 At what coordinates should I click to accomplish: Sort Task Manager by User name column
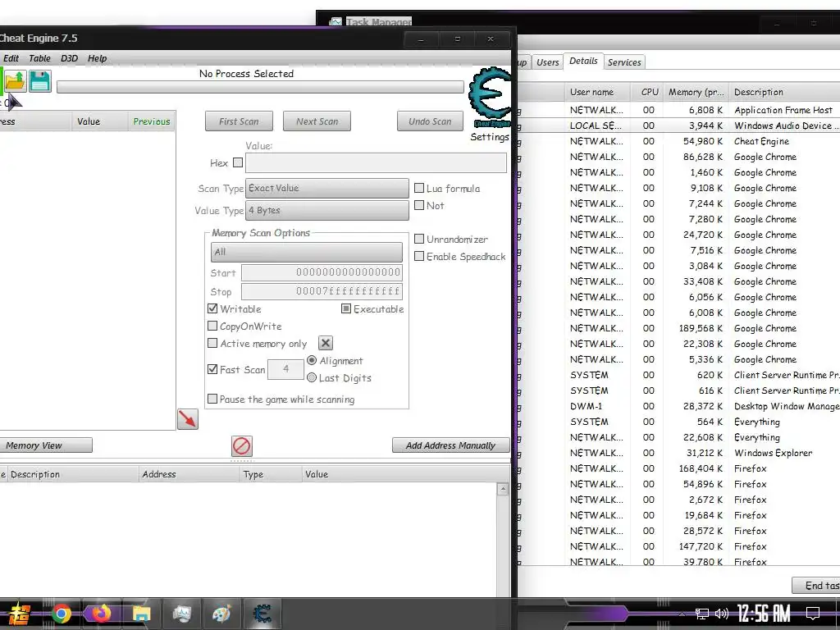597,92
